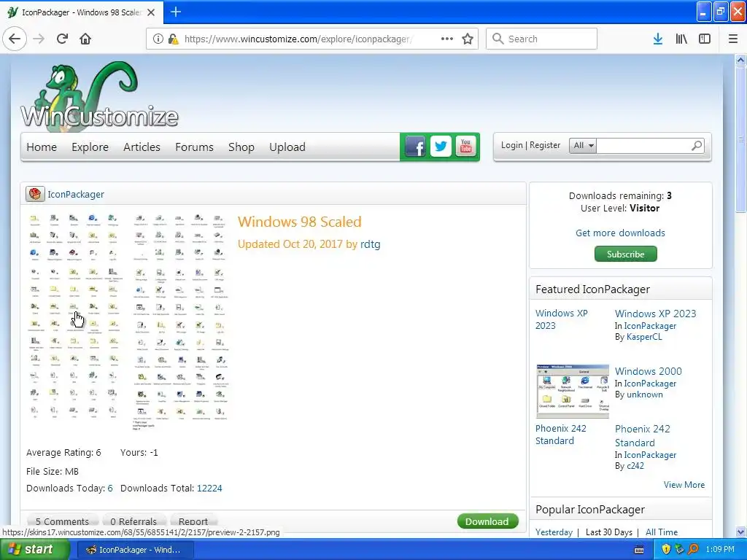Open the Library bookshelf icon
747x560 pixels.
[681, 39]
